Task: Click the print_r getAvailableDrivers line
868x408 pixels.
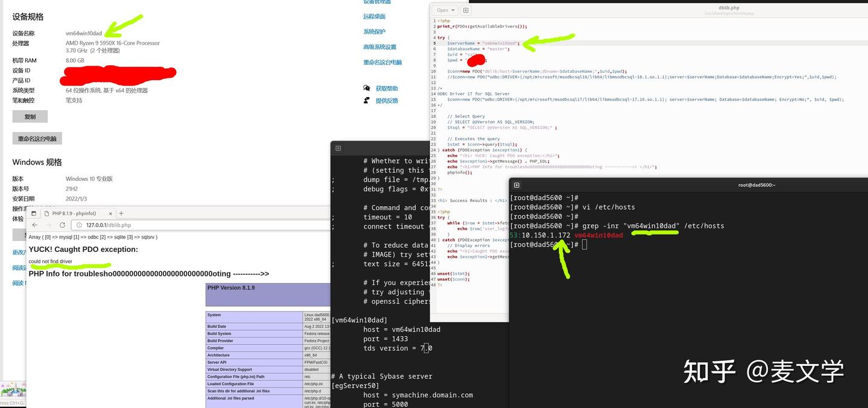Action: 482,27
